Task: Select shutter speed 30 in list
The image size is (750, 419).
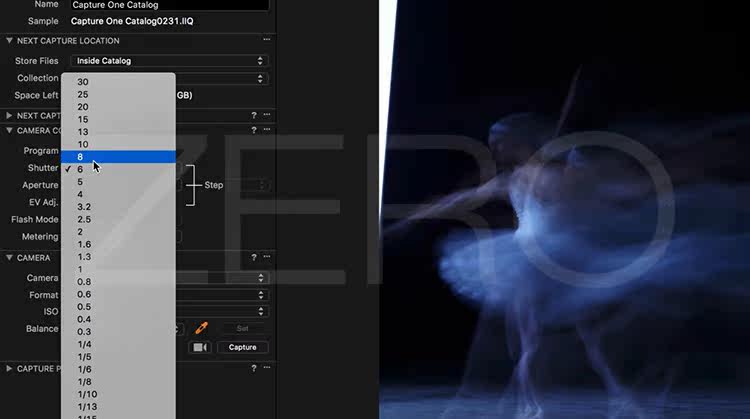Action: [118, 82]
